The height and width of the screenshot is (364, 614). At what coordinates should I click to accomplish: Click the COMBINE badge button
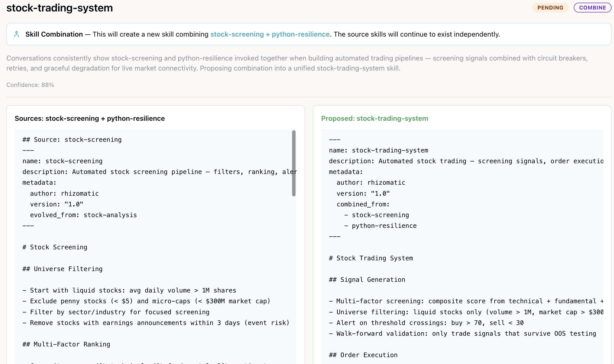click(x=593, y=8)
